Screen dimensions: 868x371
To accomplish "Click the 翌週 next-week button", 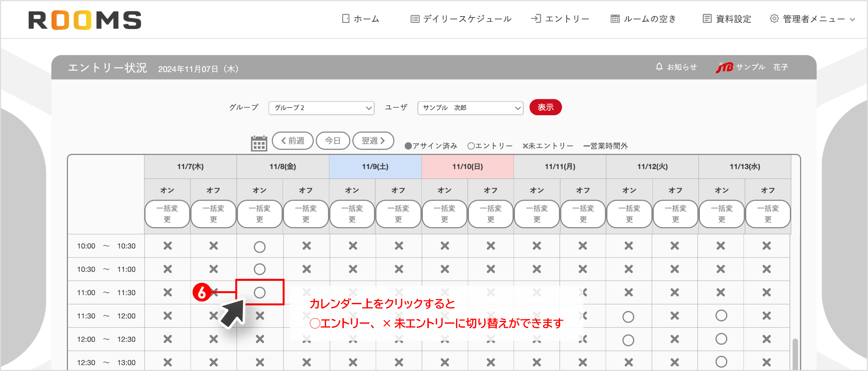I will click(373, 141).
